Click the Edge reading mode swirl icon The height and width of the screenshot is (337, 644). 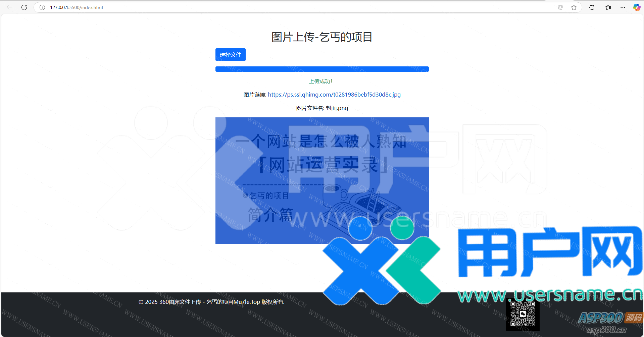pyautogui.click(x=560, y=7)
